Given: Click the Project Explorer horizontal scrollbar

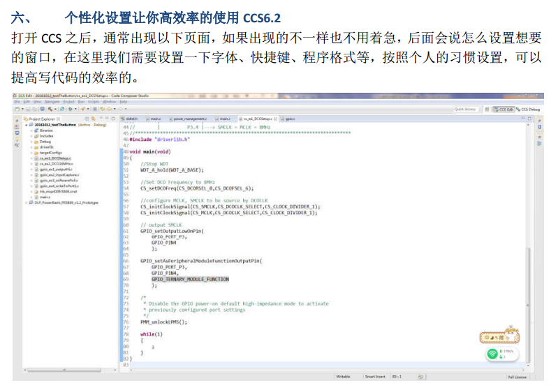Looking at the screenshot, I should tap(64, 370).
